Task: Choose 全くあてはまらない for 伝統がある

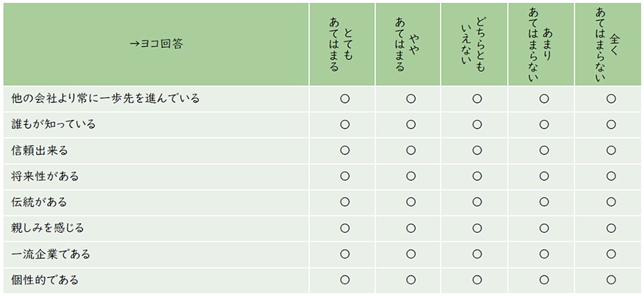Action: coord(611,202)
